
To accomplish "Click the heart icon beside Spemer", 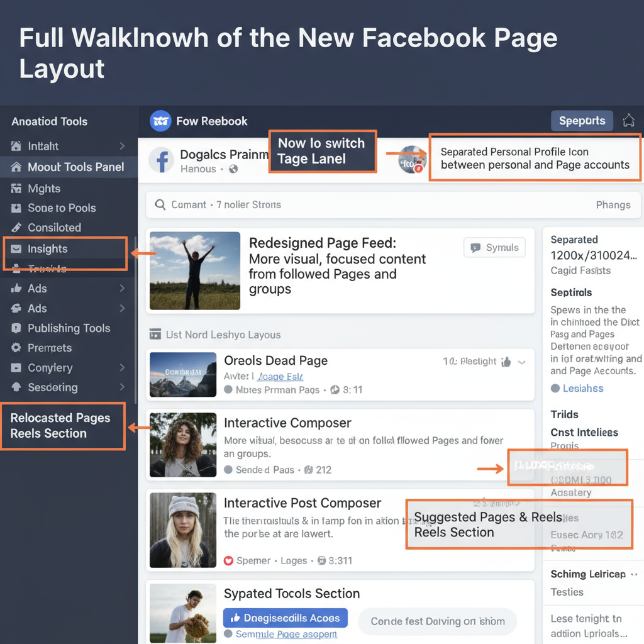I will point(228,560).
